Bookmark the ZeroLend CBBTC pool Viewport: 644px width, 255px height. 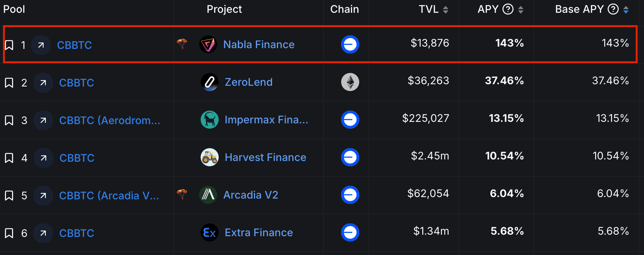(9, 83)
